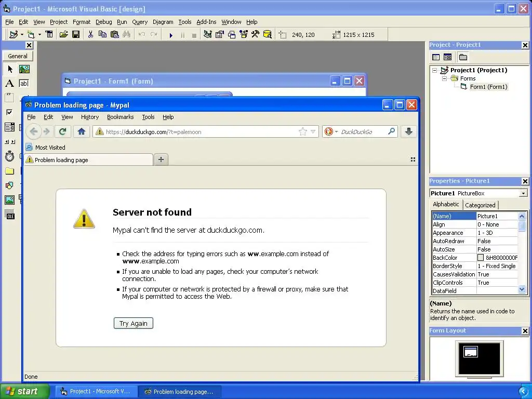Open a new tab with the plus button

point(161,159)
